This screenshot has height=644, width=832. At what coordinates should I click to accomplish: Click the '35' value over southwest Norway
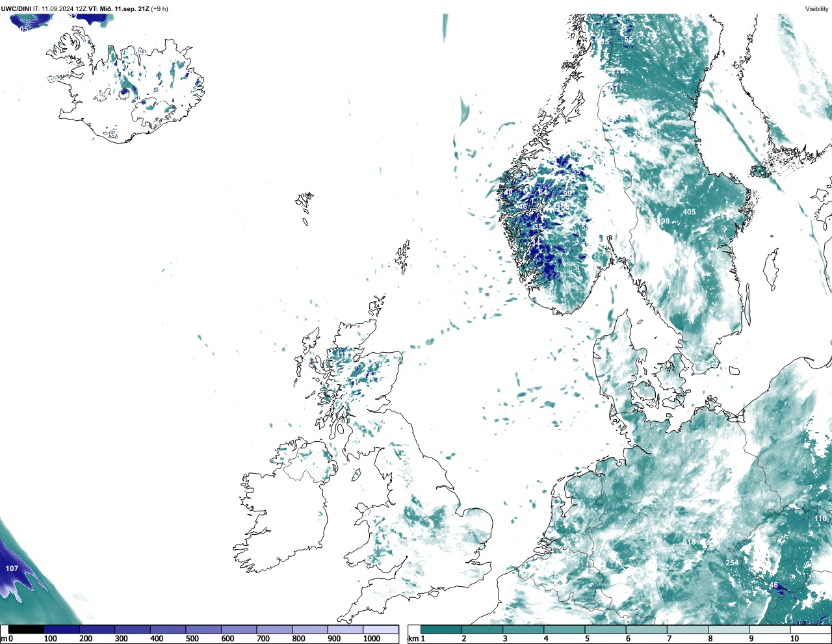[x=539, y=227]
